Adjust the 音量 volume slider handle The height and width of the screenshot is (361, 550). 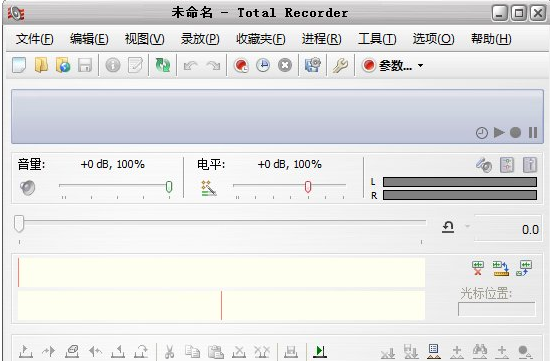click(x=169, y=187)
